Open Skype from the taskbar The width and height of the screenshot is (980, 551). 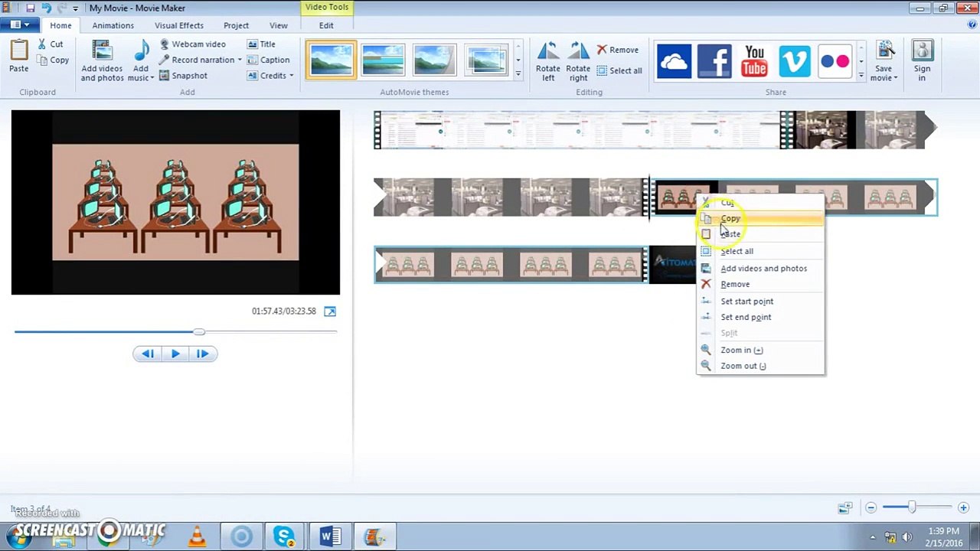(x=285, y=536)
